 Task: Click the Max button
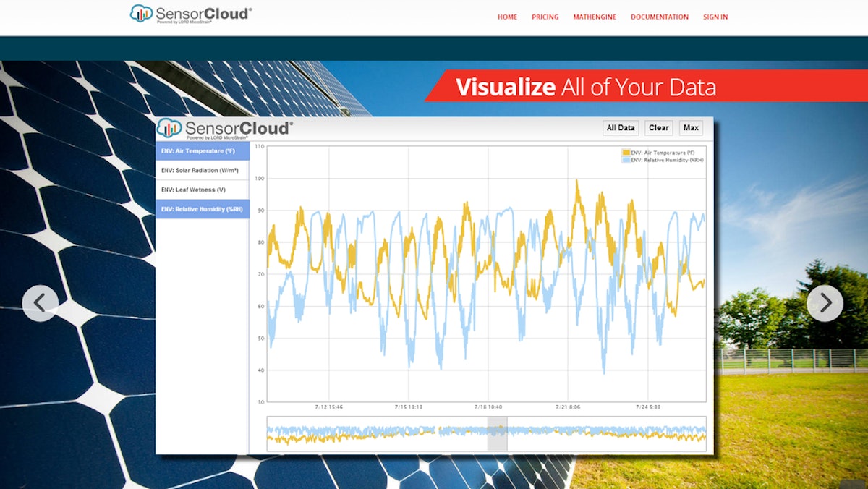(691, 127)
